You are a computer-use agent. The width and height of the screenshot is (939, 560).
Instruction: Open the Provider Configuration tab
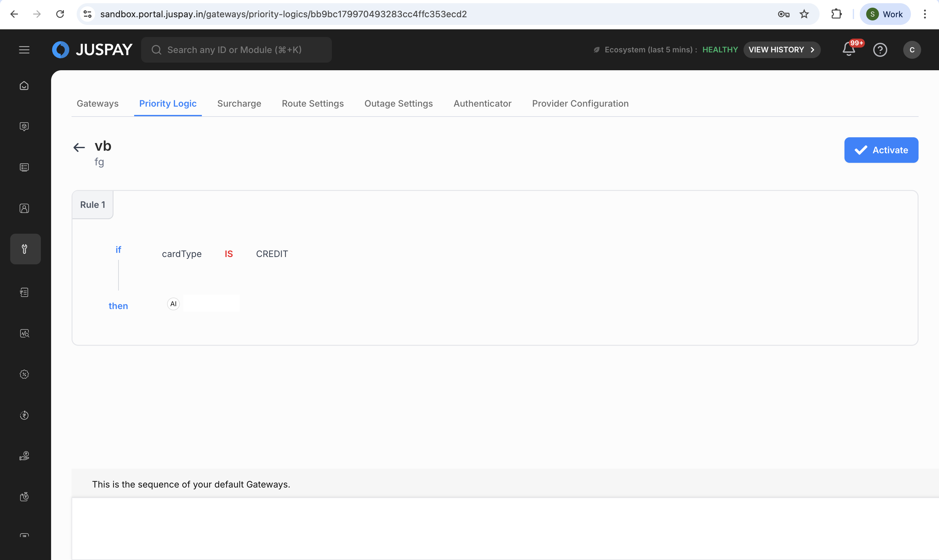coord(580,103)
